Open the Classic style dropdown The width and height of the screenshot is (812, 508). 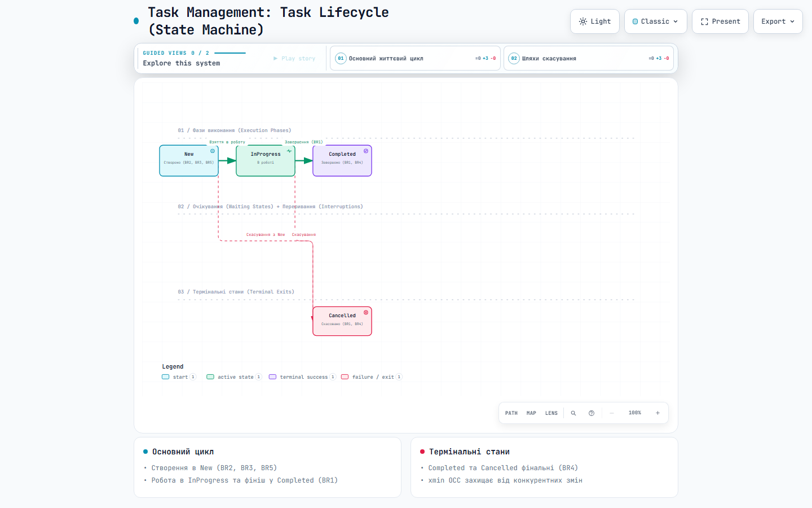(656, 21)
